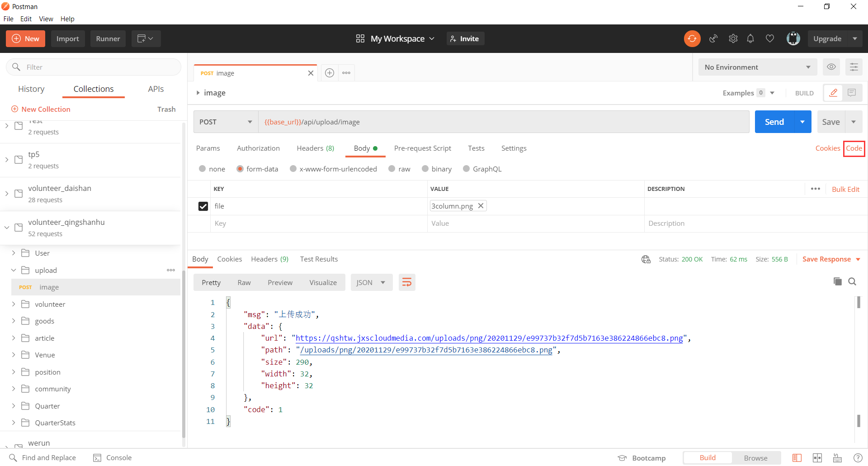868x466 pixels.
Task: Open the No Environment dropdown
Action: pyautogui.click(x=757, y=67)
